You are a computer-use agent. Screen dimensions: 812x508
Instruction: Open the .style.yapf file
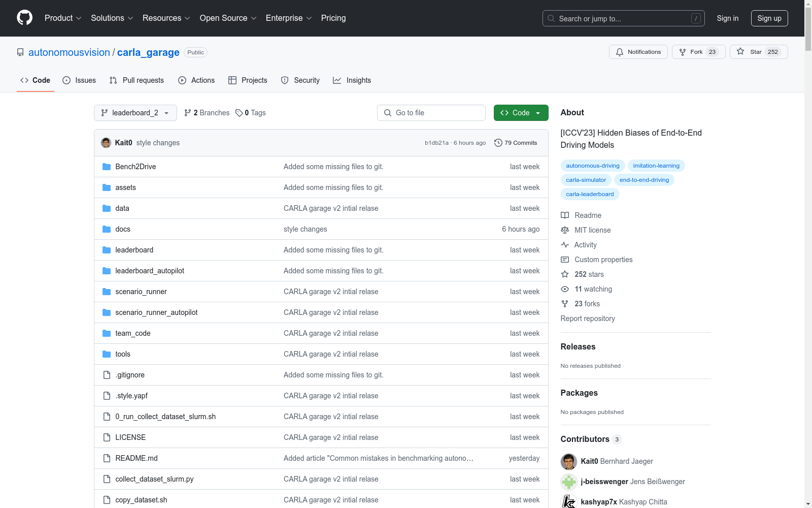(131, 396)
